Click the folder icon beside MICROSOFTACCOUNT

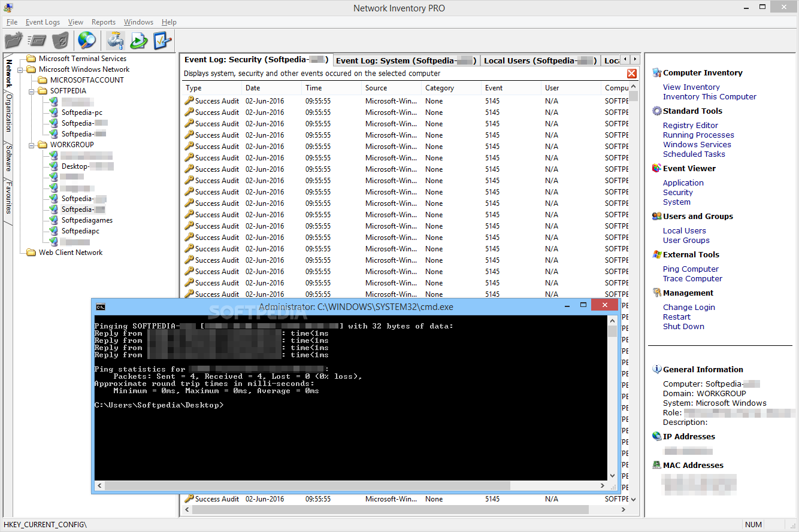[x=43, y=80]
